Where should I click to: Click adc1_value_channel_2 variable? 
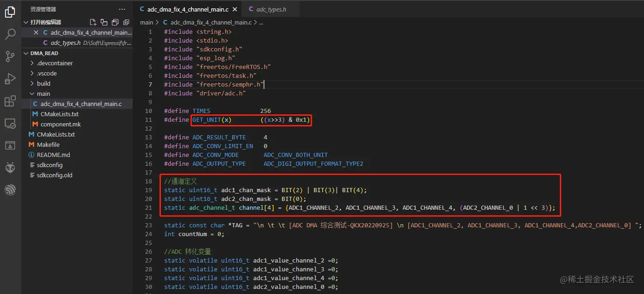288,260
